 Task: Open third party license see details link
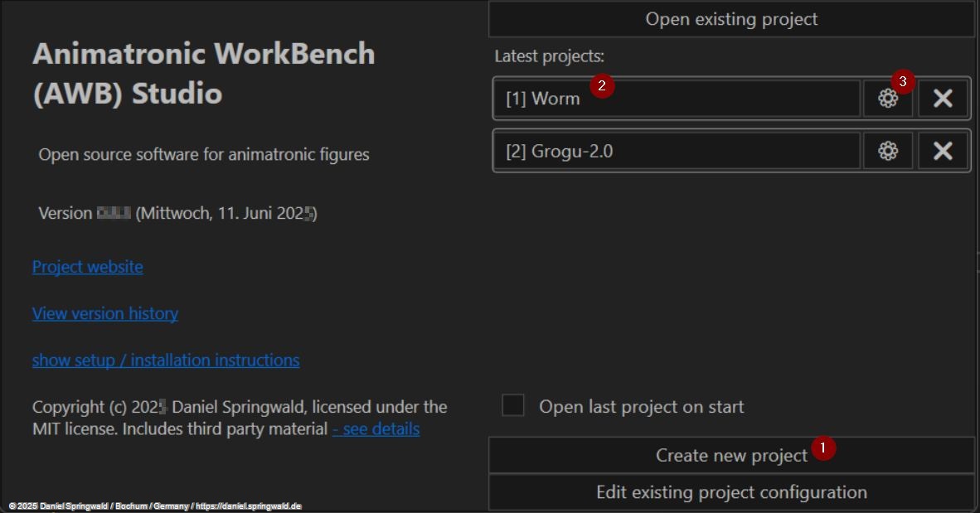pyautogui.click(x=376, y=429)
